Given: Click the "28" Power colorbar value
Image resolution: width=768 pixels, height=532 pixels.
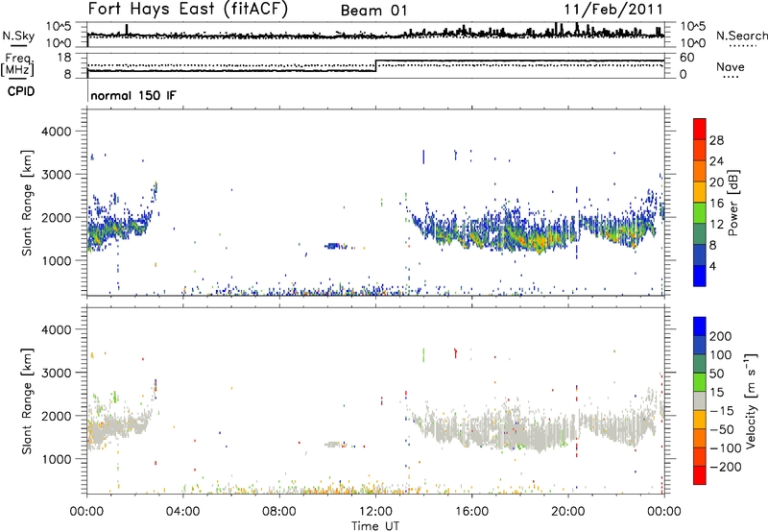Looking at the screenshot, I should [716, 140].
